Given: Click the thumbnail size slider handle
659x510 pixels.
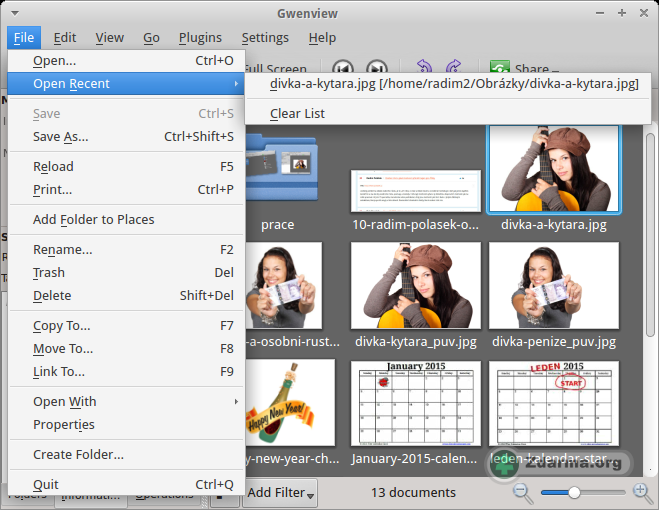Looking at the screenshot, I should [574, 492].
